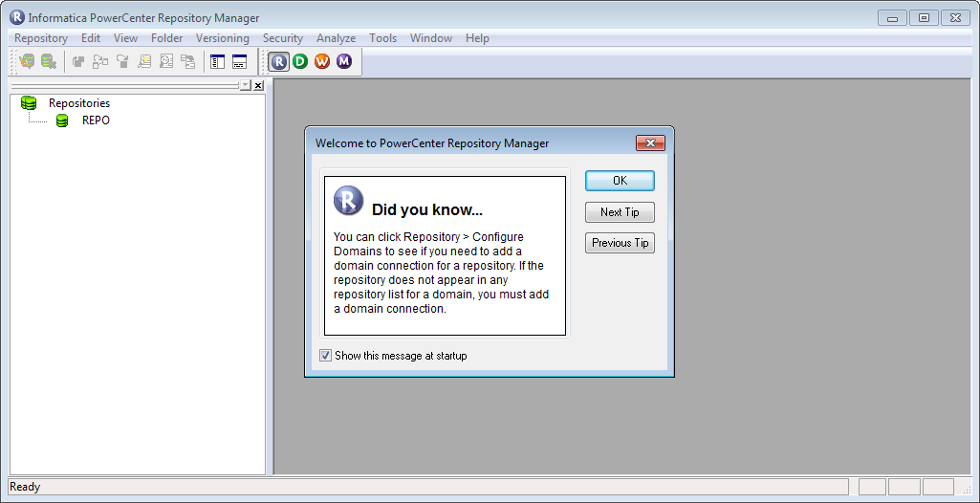The width and height of the screenshot is (980, 503).
Task: Launch Workflow Manager with orange W icon
Action: [322, 61]
